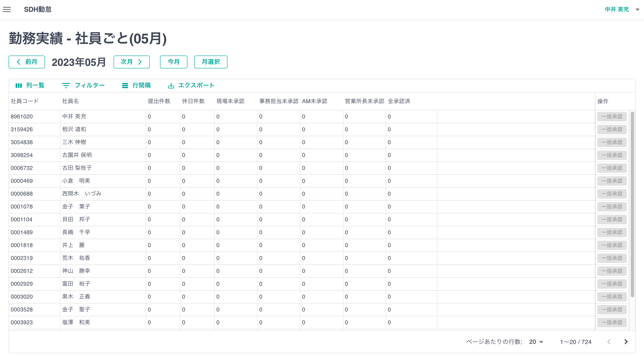The height and width of the screenshot is (356, 644).
Task: Open the filter (フィルター) panel icon
Action: [66, 86]
